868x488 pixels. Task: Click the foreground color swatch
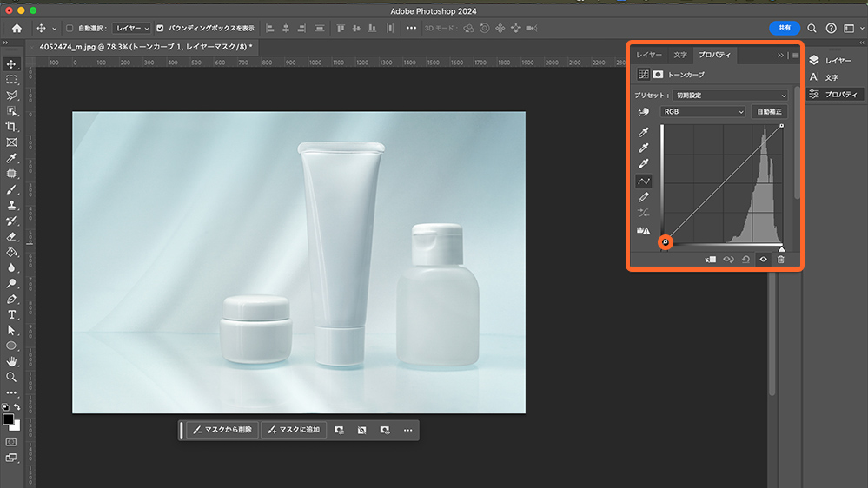pyautogui.click(x=9, y=419)
